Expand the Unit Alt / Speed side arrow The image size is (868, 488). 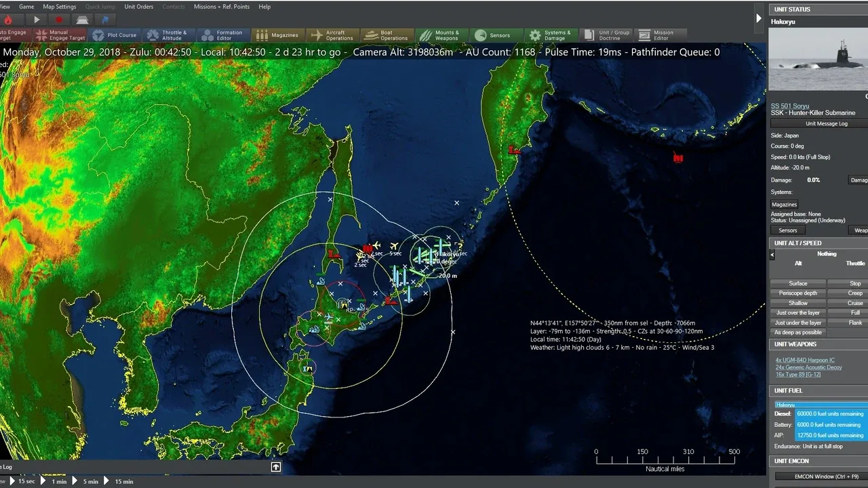(772, 254)
